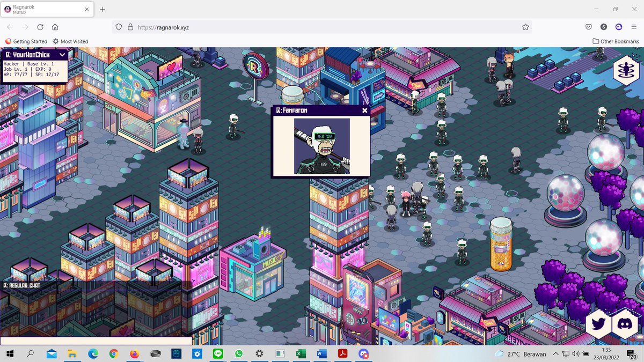Screen dimensions: 644x362
Task: Open the Windows Start menu
Action: [x=10, y=354]
